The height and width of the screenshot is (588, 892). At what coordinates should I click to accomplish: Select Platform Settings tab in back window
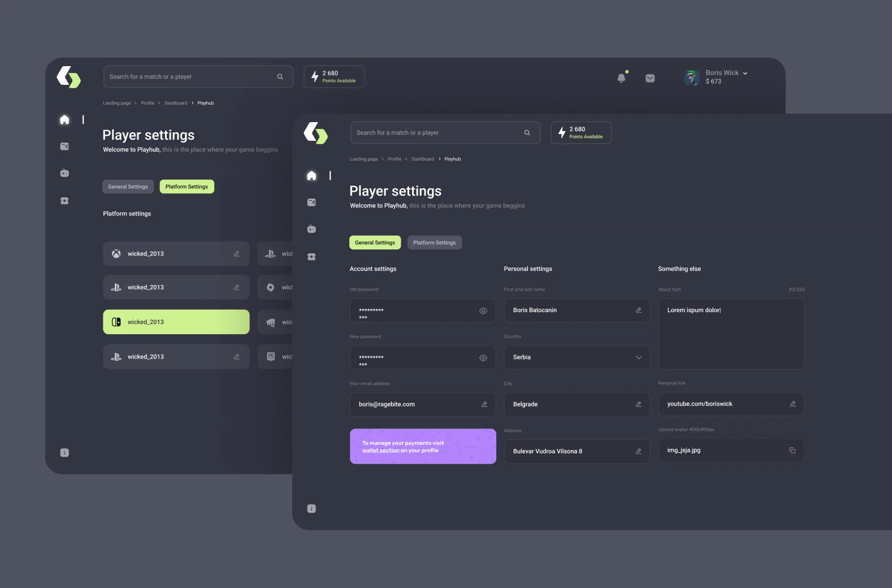(187, 187)
